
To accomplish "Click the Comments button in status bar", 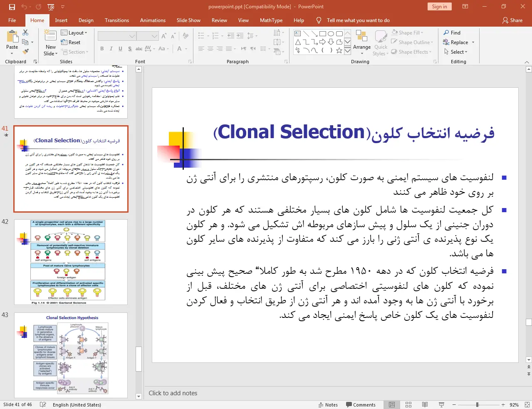I will (x=361, y=405).
